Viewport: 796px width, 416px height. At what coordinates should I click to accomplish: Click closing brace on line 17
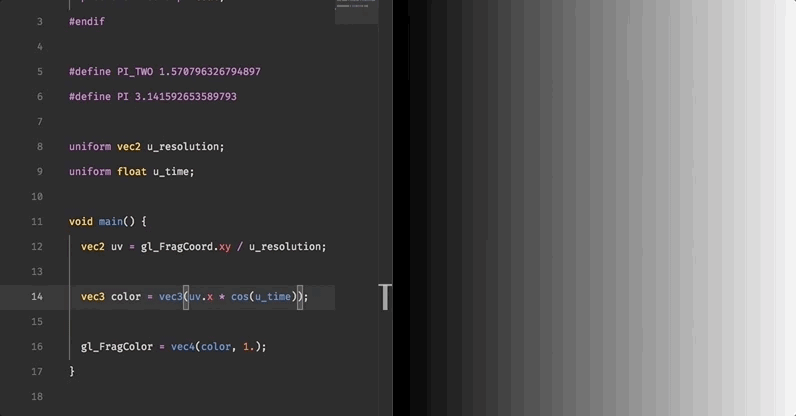(72, 371)
